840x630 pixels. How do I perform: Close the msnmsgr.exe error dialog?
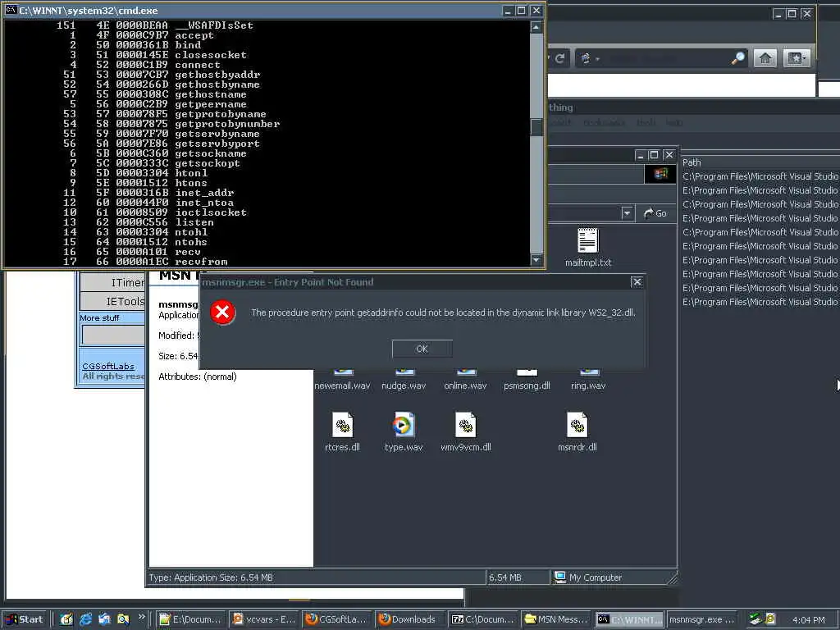[637, 282]
